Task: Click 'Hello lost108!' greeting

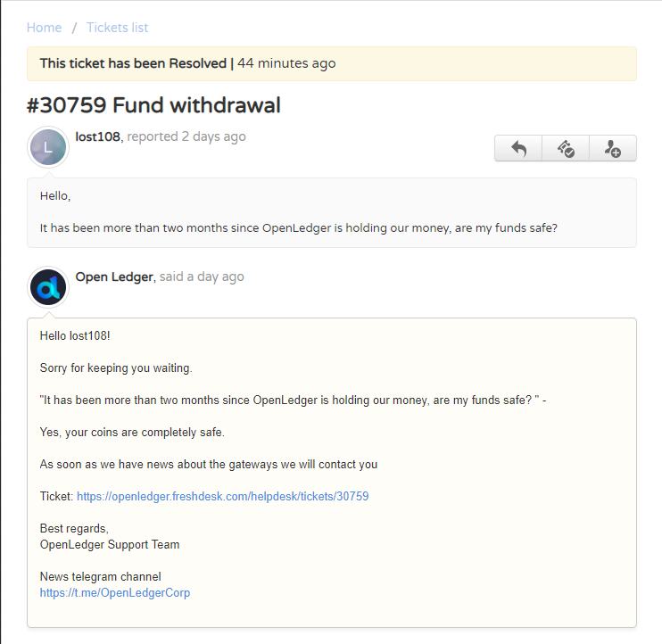Action: coord(75,336)
